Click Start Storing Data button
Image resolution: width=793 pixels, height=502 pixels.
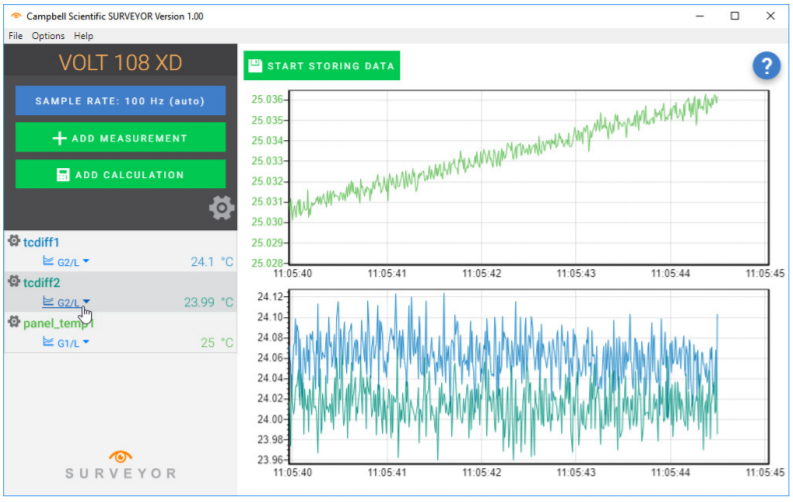(x=322, y=66)
